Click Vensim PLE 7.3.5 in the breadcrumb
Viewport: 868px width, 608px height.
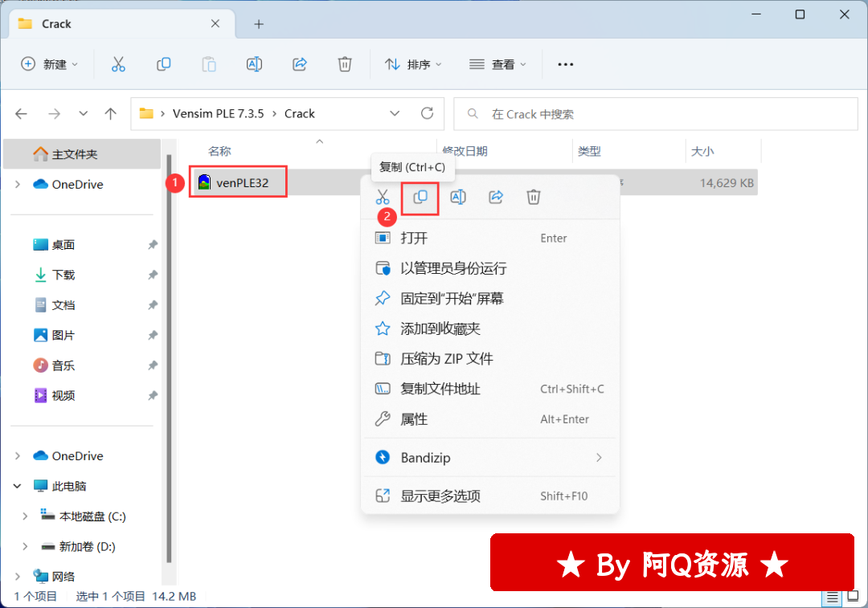[x=218, y=113]
